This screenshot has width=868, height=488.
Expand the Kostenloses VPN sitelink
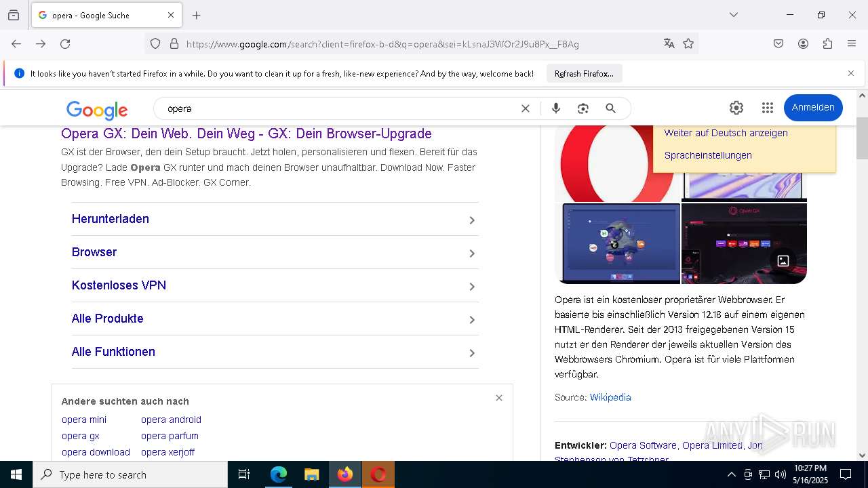[275, 285]
